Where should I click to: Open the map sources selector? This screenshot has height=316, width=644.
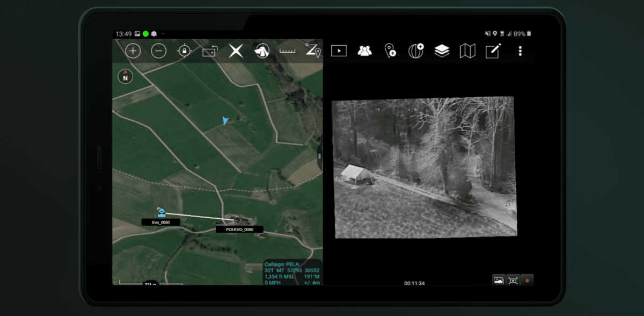pyautogui.click(x=467, y=51)
